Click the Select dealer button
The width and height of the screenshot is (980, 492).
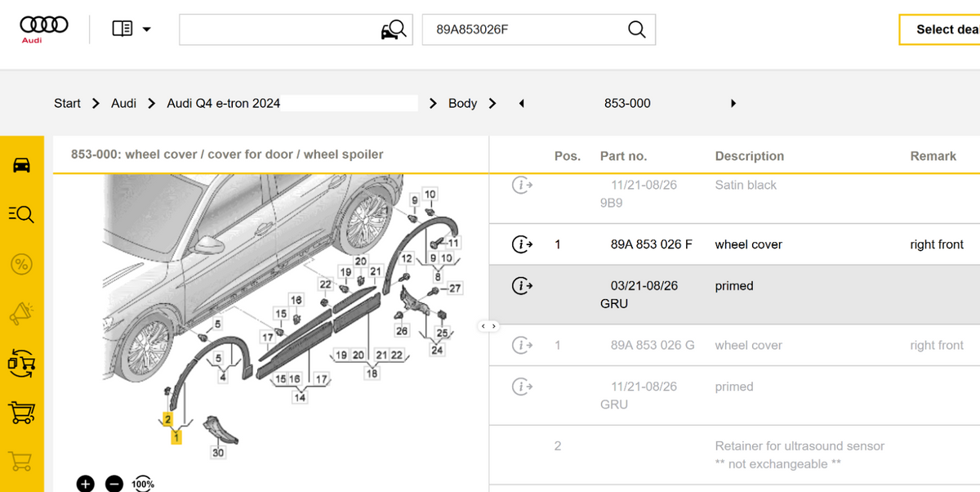click(940, 29)
